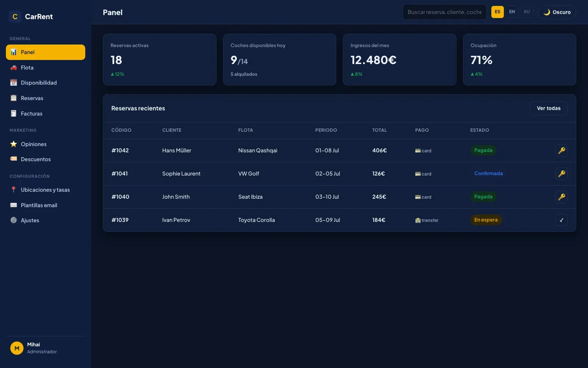This screenshot has width=588, height=368.
Task: Click the Plantillas email envelope icon
Action: [14, 205]
